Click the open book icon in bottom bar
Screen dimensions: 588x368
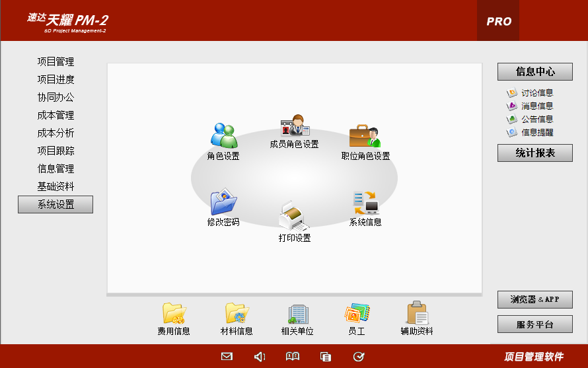click(x=293, y=357)
